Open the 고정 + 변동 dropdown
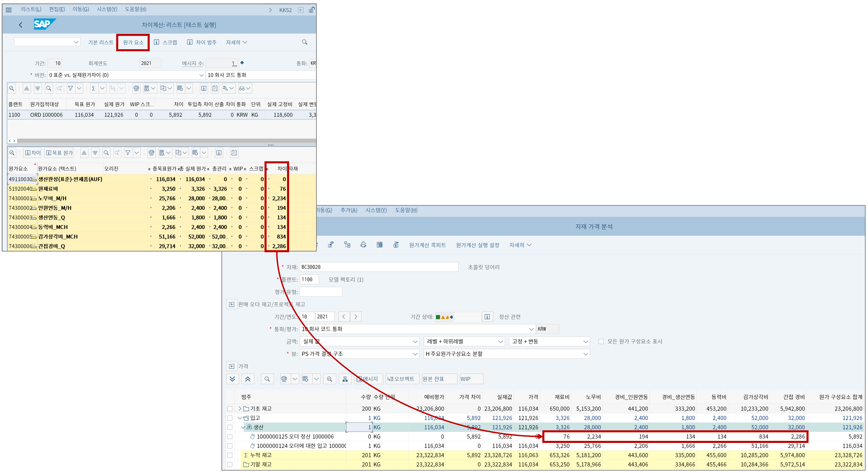This screenshot has height=473, width=868. [585, 341]
